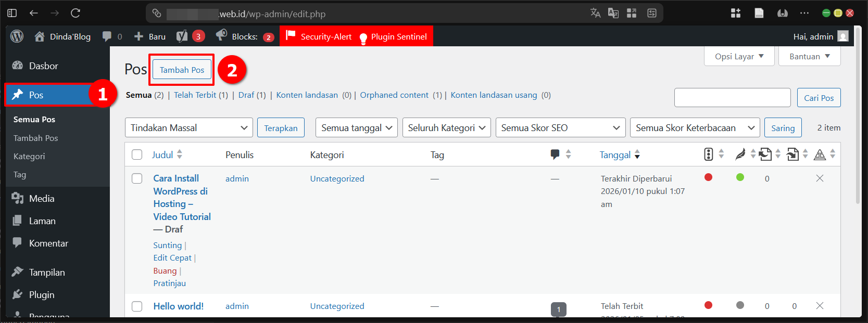
Task: Click the admin avatar picture
Action: [x=843, y=36]
